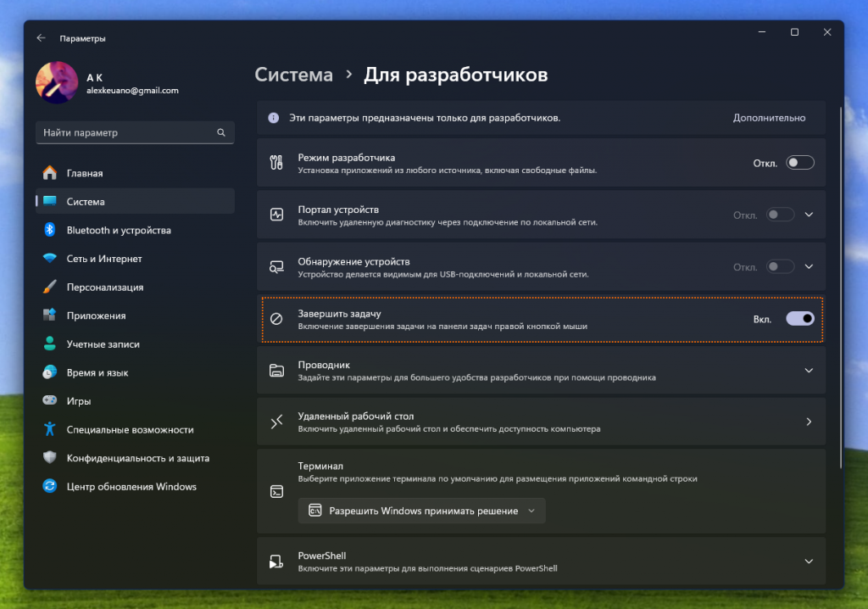Open Специальные возможности section

point(135,429)
